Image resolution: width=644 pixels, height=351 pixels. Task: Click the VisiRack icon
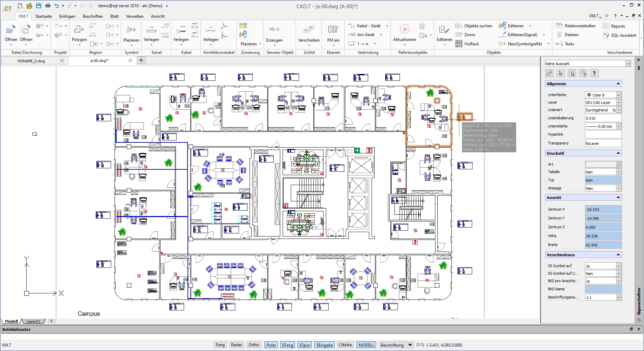pyautogui.click(x=459, y=44)
